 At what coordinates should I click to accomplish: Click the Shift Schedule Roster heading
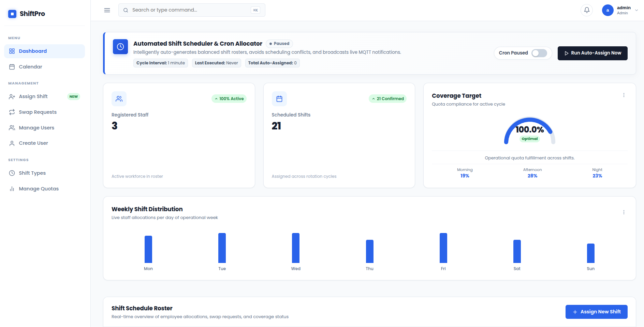click(x=142, y=308)
